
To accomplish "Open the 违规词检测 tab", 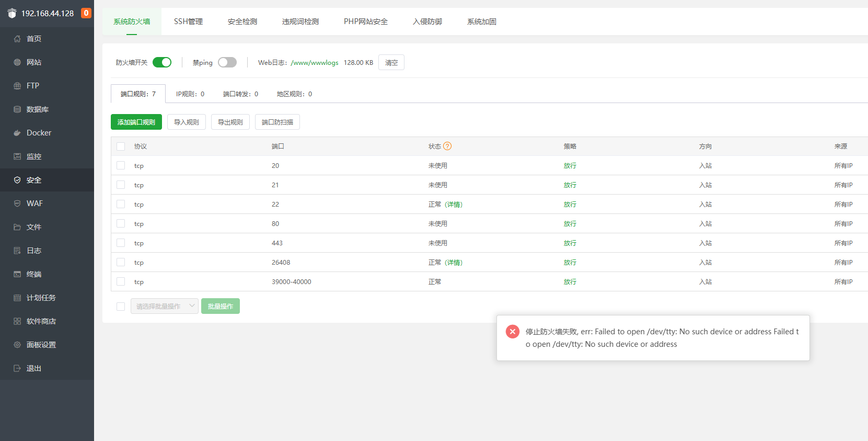I will (x=300, y=21).
